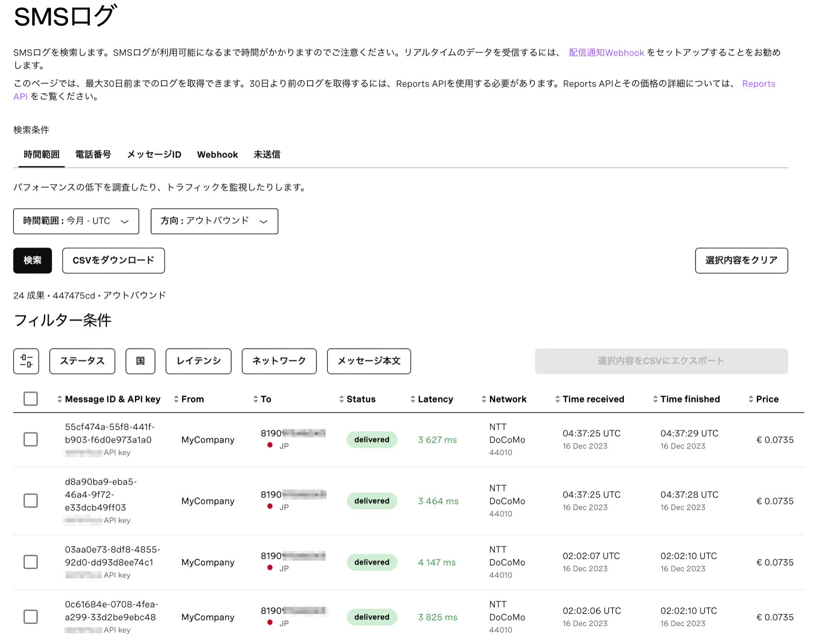Screen dimensions: 839x644
Task: Sort by Time received column arrows
Action: click(558, 399)
